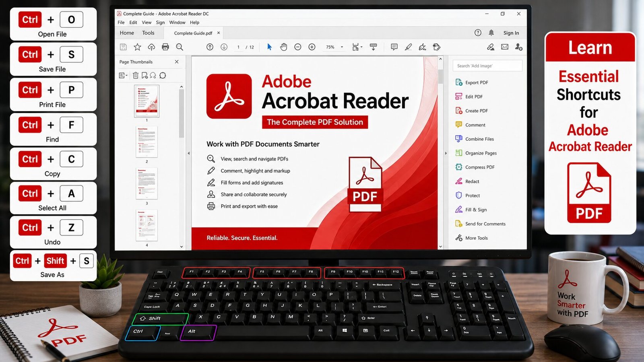Select page 1 thumbnail
644x362 pixels.
point(147,101)
